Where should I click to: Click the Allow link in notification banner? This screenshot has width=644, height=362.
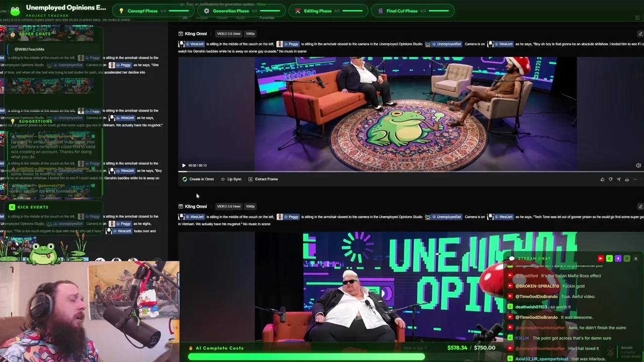(261, 4)
